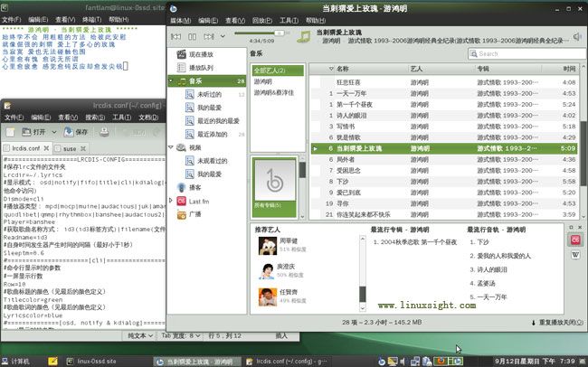Open the 查看(V) menu in Banshee
Screen dimensions: 588x367
pyautogui.click(x=235, y=20)
